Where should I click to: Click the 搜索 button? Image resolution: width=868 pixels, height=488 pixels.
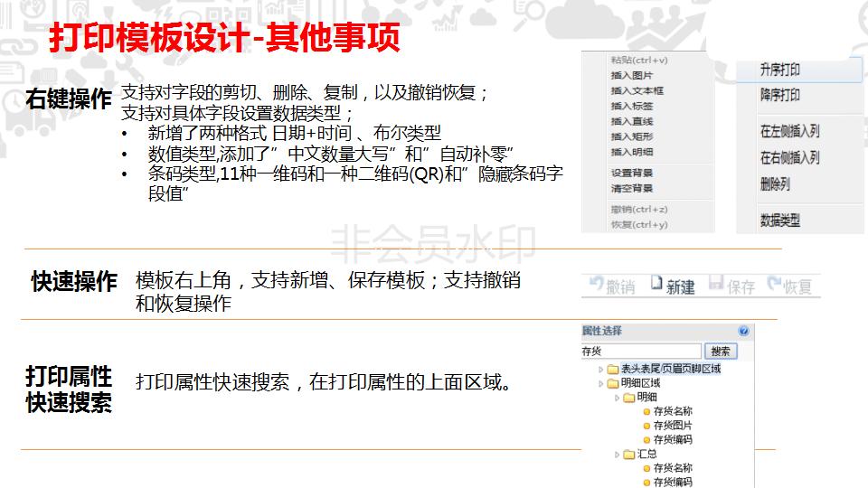[721, 352]
